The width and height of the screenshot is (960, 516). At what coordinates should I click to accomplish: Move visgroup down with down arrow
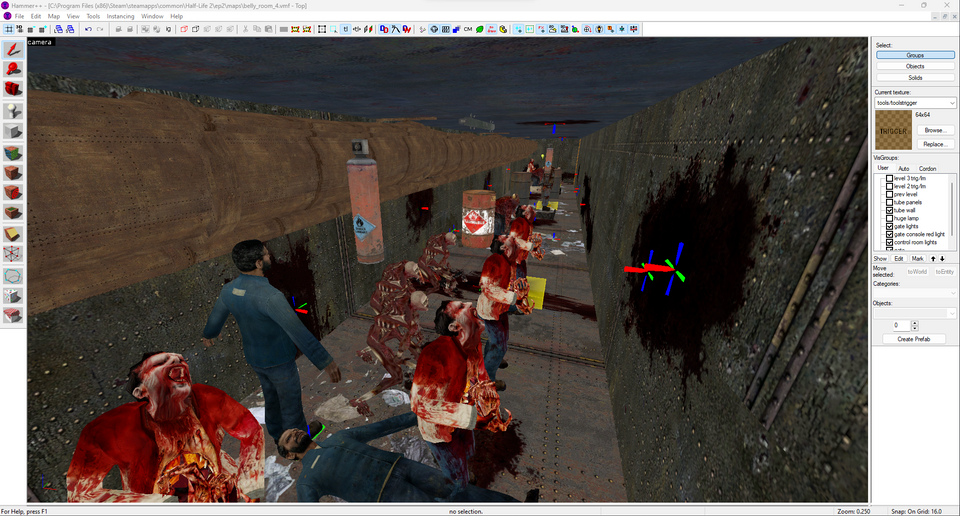[x=942, y=258]
